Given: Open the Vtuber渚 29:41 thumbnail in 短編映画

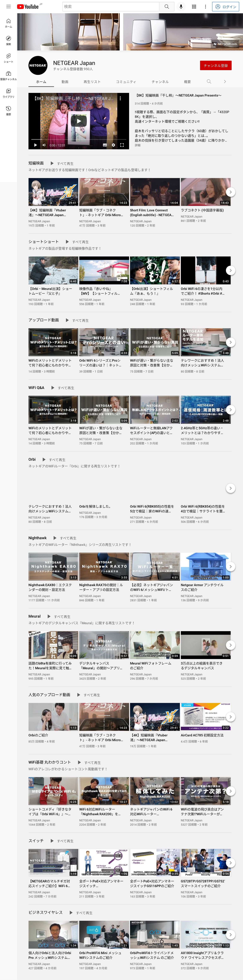Looking at the screenshot, I should 53,192.
